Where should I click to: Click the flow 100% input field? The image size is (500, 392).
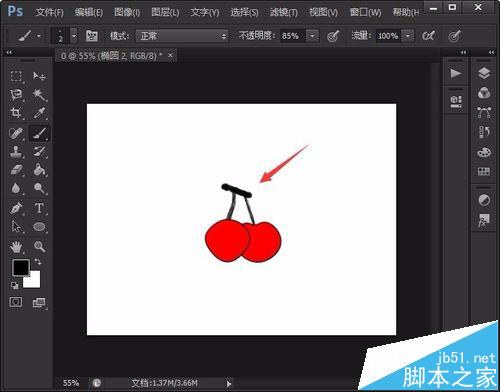(389, 36)
